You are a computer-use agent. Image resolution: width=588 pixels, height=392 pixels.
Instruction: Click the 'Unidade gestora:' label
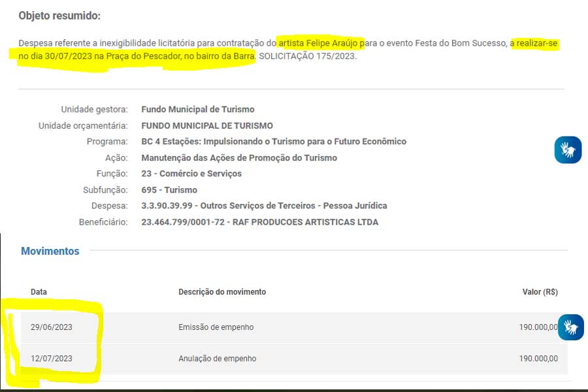click(94, 109)
